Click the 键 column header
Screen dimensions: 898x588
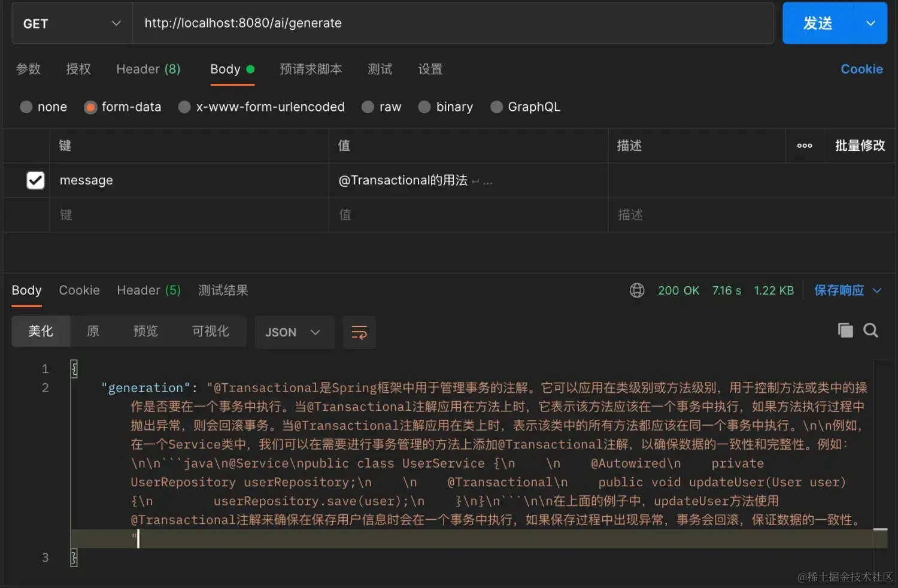[x=65, y=146]
